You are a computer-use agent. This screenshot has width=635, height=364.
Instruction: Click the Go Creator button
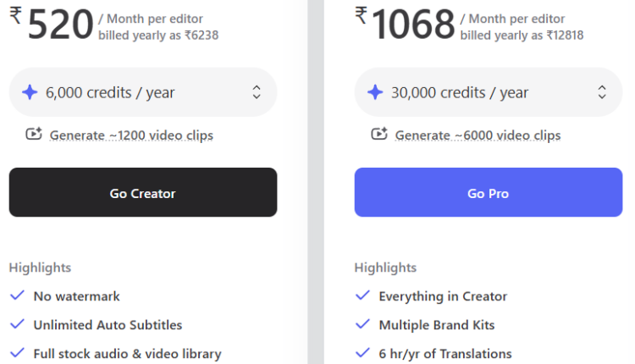point(142,193)
